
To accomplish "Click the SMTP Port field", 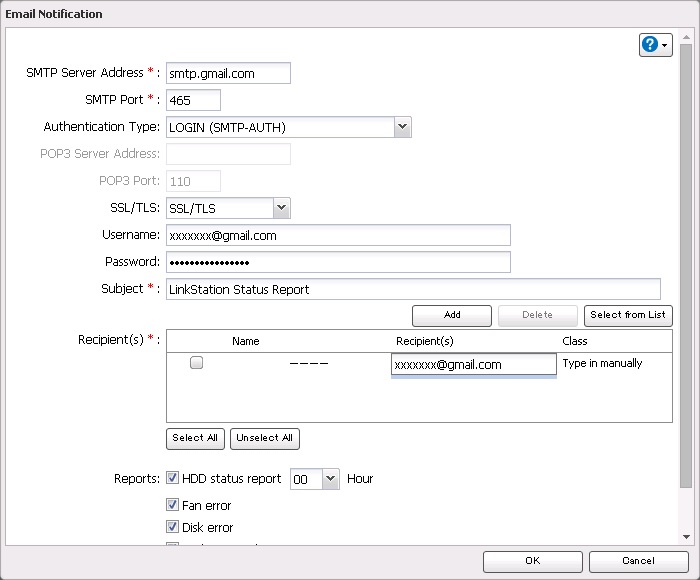I will tap(193, 100).
